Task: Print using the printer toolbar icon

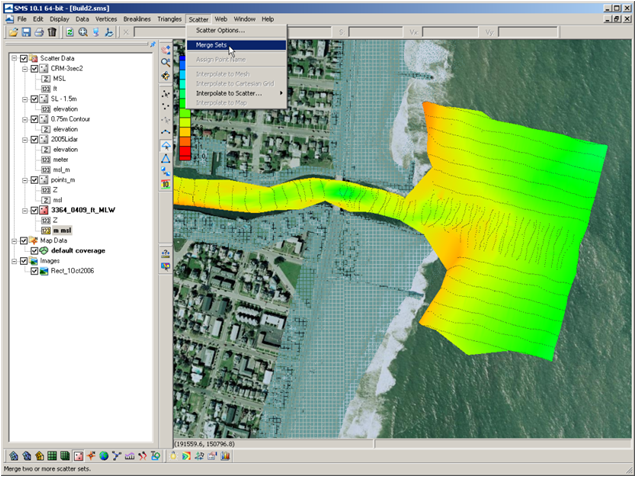Action: point(39,32)
